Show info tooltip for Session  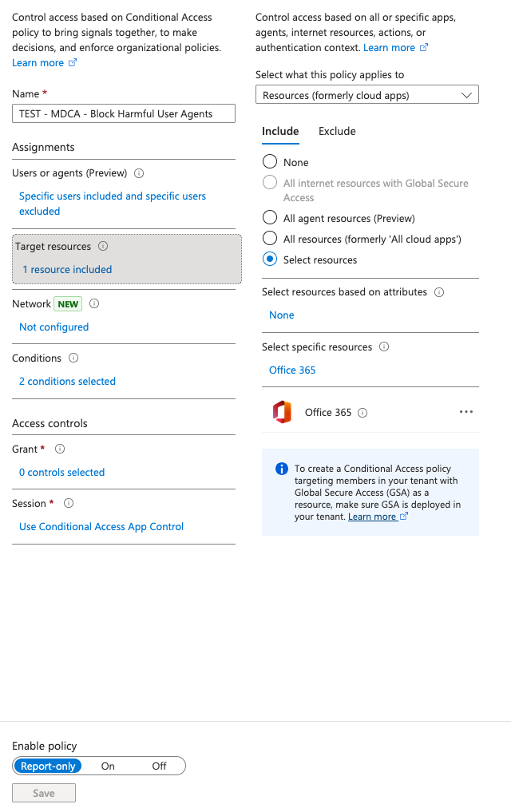coord(69,503)
